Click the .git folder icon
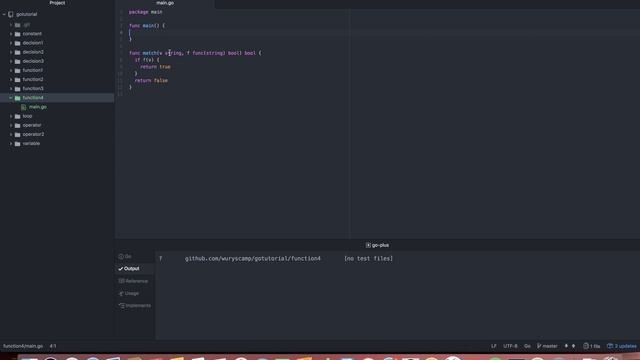The image size is (640, 360). click(x=18, y=25)
